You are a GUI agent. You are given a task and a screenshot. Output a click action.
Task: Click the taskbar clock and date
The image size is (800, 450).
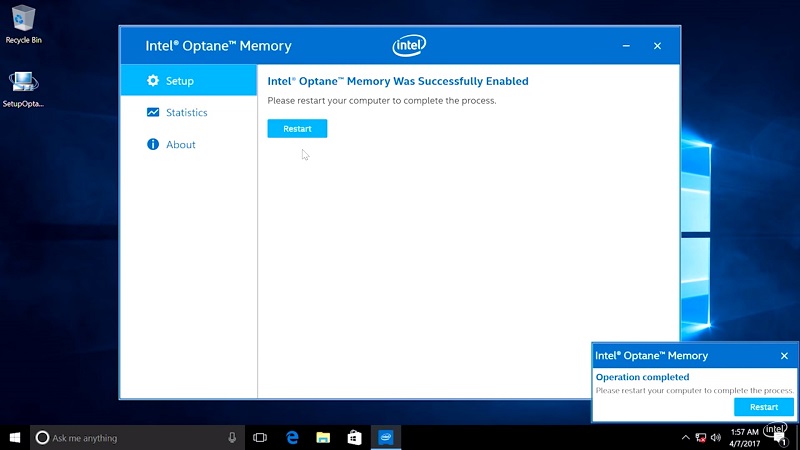tap(745, 438)
